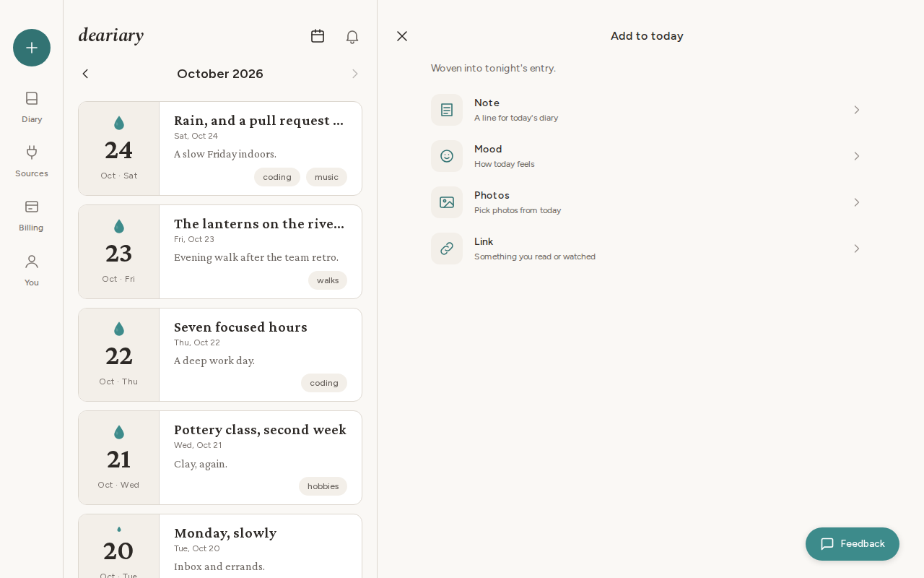
Task: Open the You profile section
Action: 32,270
